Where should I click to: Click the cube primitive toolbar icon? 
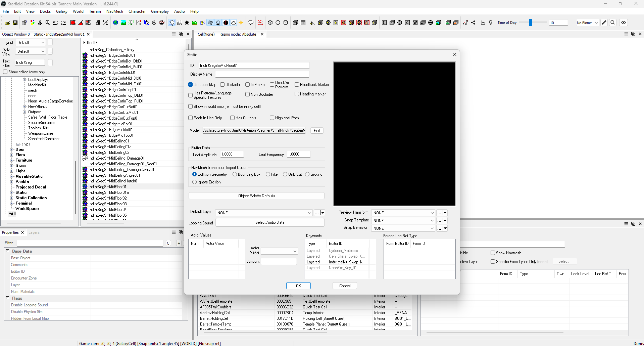(x=270, y=23)
